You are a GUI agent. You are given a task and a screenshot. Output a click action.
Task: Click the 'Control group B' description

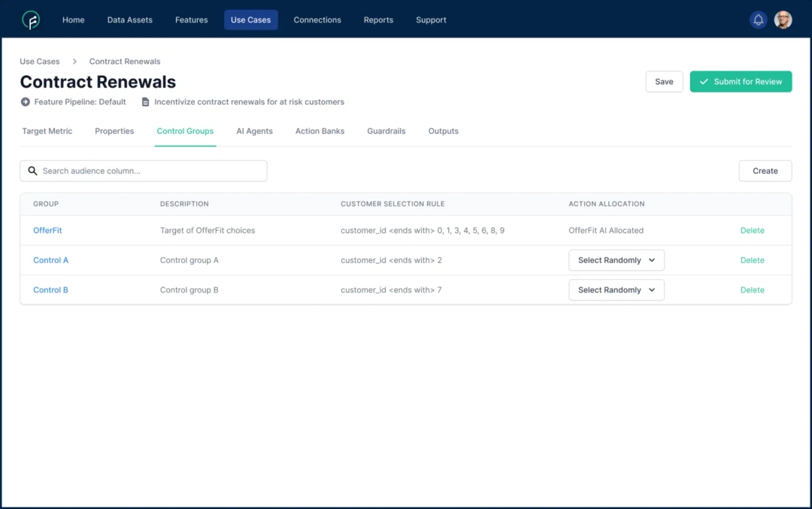(x=189, y=290)
